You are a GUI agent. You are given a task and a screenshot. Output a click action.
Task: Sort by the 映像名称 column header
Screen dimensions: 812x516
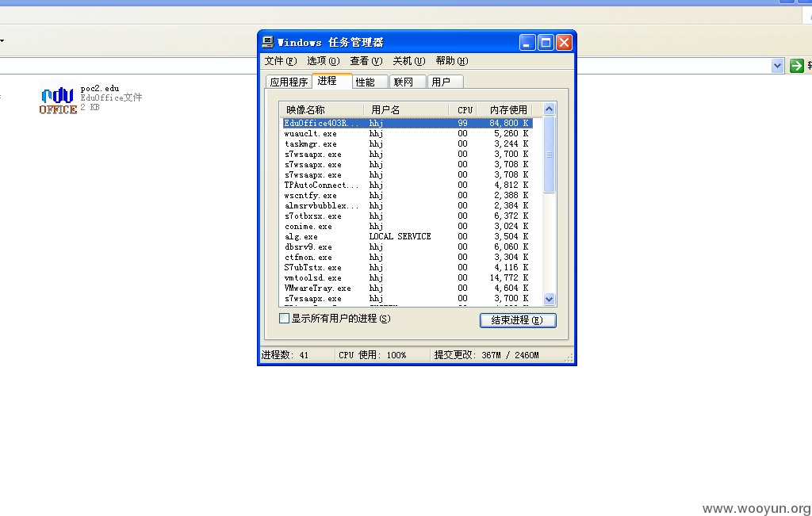point(322,109)
